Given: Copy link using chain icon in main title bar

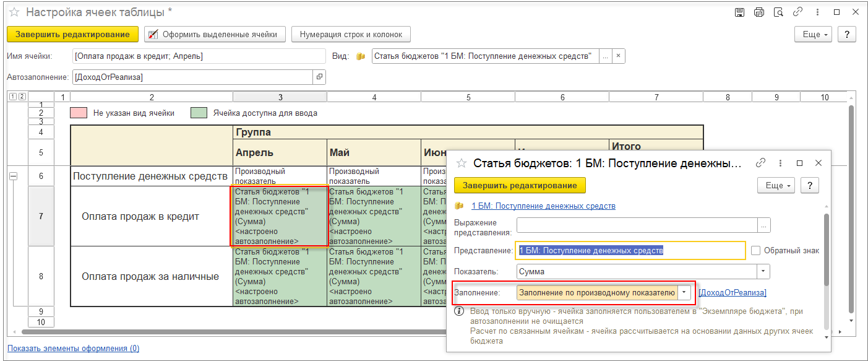Looking at the screenshot, I should (798, 12).
